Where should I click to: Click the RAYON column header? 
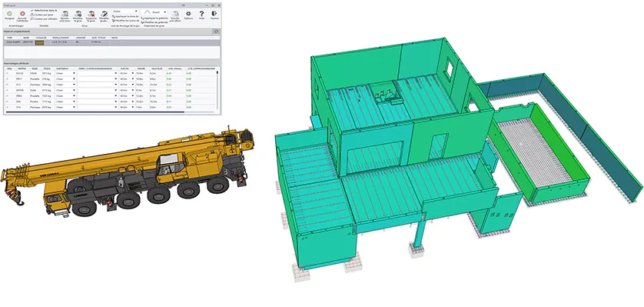point(141,68)
